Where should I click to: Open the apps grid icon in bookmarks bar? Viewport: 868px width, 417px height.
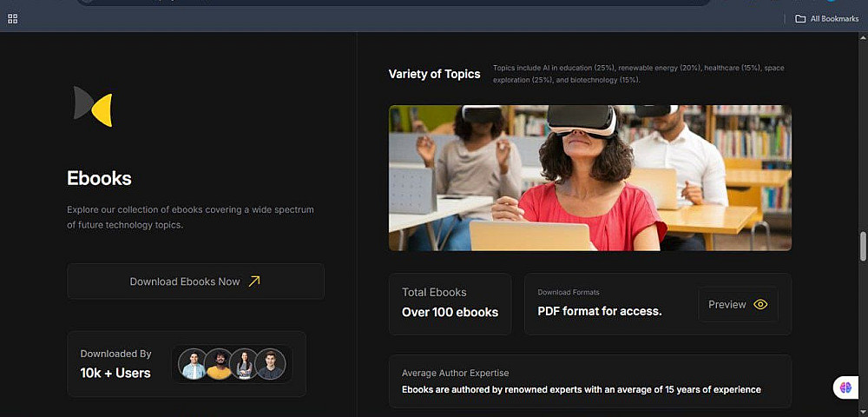[13, 19]
